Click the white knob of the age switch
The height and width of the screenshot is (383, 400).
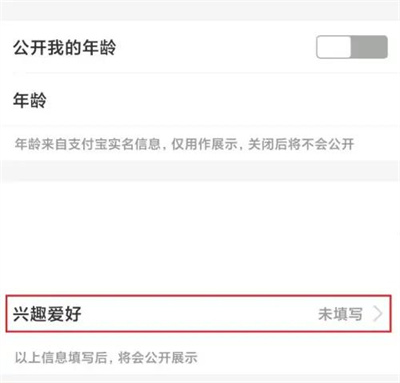pyautogui.click(x=334, y=47)
